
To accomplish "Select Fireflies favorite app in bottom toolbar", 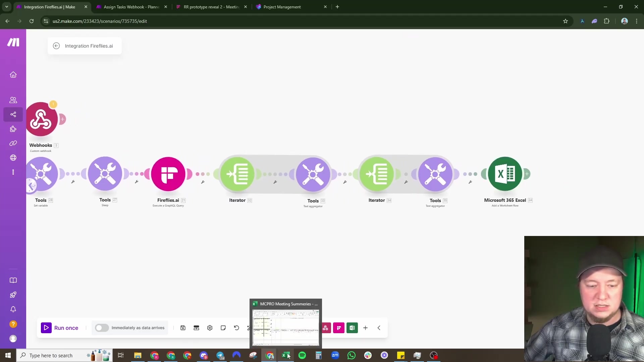I will (x=339, y=328).
